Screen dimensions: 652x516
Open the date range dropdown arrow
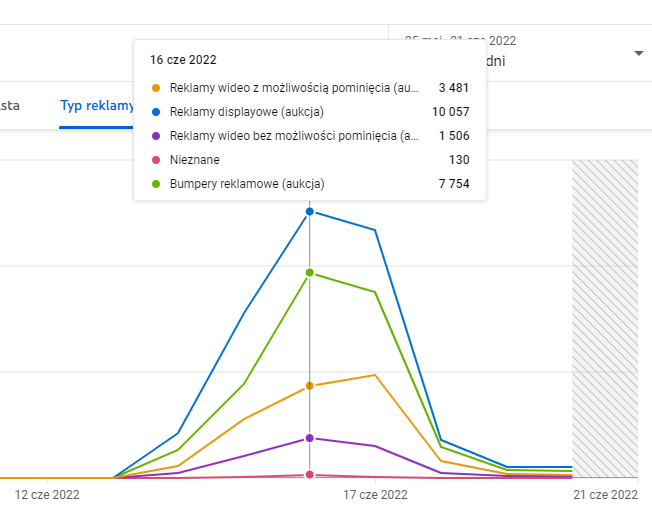[638, 53]
